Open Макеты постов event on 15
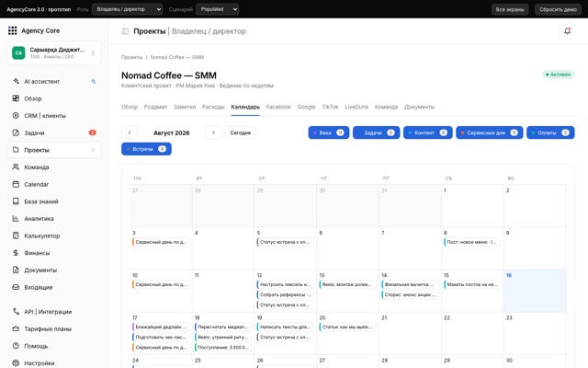This screenshot has height=368, width=588. [x=471, y=284]
